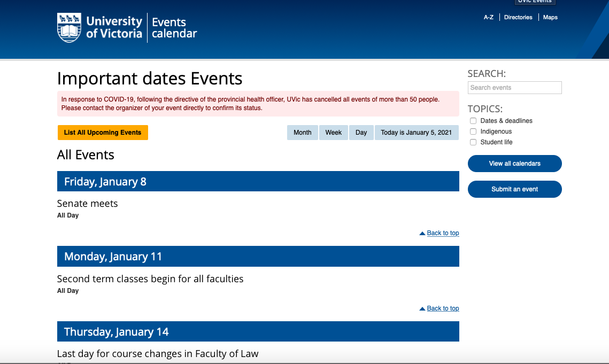This screenshot has height=364, width=609.
Task: Click List All Upcoming Events button
Action: pyautogui.click(x=103, y=133)
